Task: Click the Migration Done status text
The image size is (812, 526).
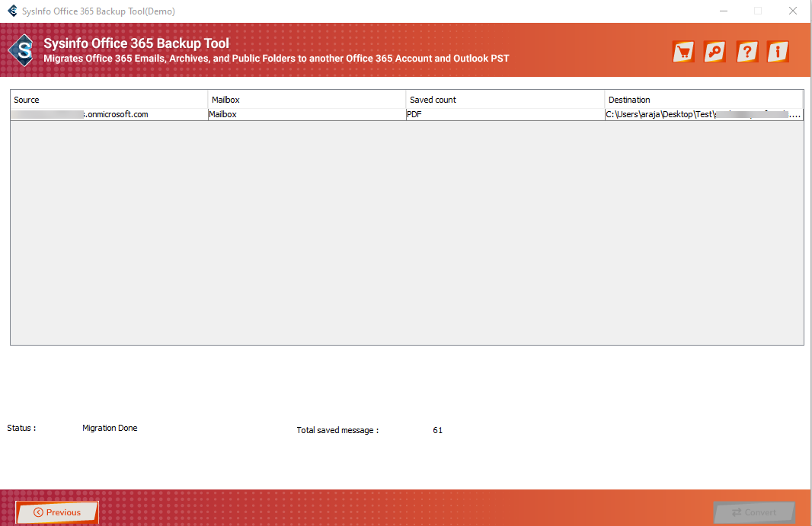Action: point(110,428)
